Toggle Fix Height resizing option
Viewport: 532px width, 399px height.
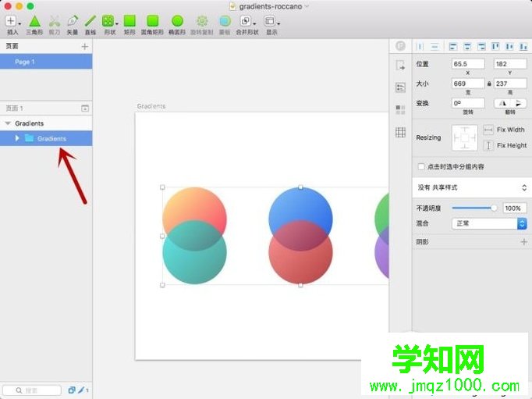click(x=488, y=145)
